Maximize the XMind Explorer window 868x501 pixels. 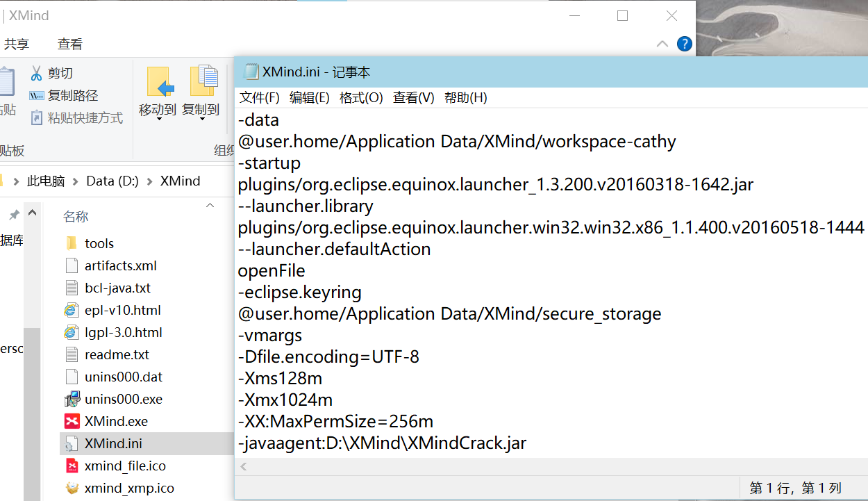tap(622, 15)
